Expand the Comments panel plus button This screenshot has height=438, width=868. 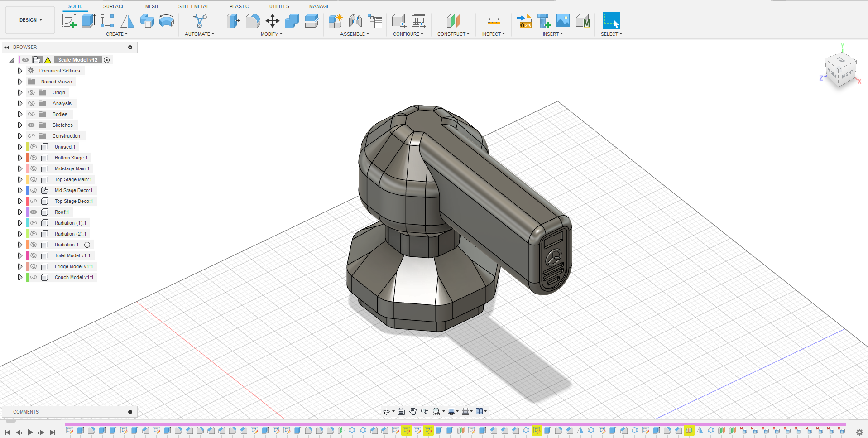coord(130,412)
